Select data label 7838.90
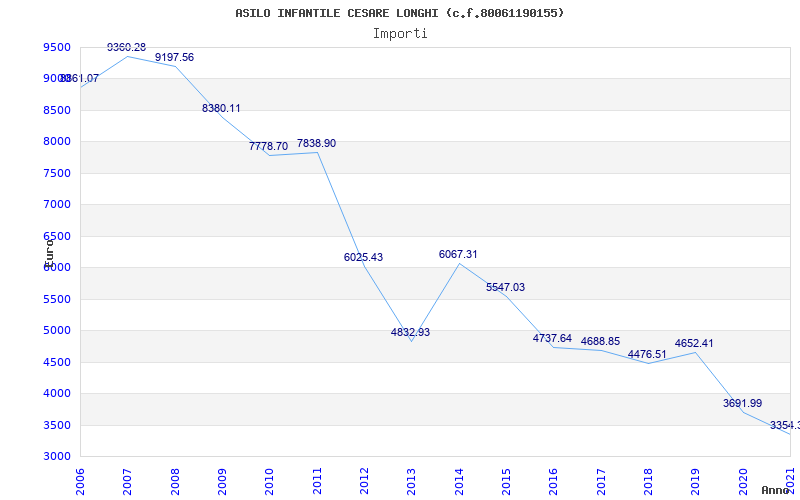This screenshot has height=500, width=800. tap(316, 143)
